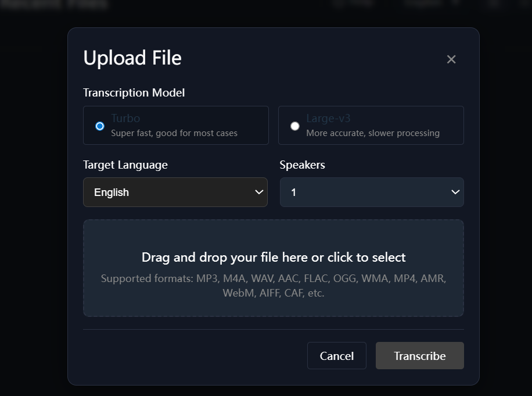Click the Transcription Model label

click(134, 93)
